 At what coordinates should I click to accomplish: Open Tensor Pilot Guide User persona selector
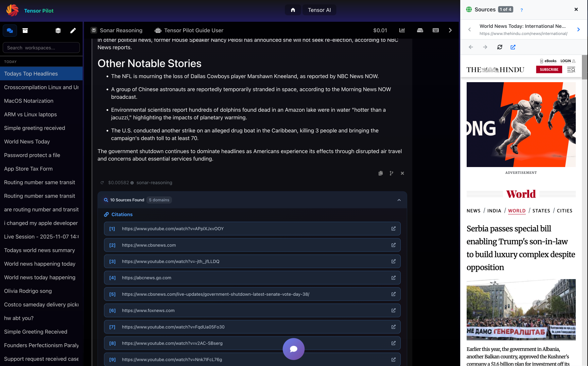tap(189, 30)
